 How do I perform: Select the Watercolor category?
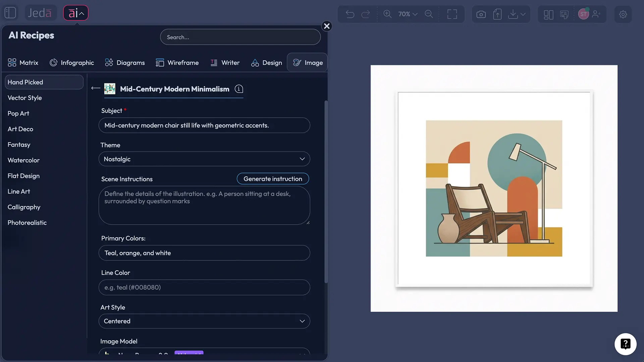pos(23,160)
